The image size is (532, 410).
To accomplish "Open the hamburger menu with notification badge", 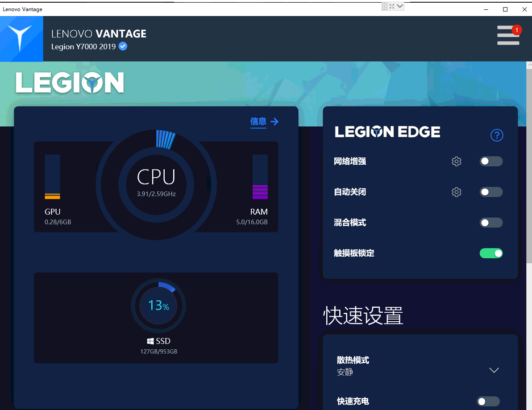I will [508, 35].
